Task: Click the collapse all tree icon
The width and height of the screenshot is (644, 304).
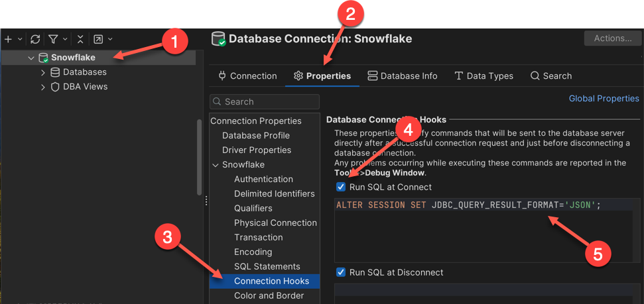Action: (x=80, y=39)
